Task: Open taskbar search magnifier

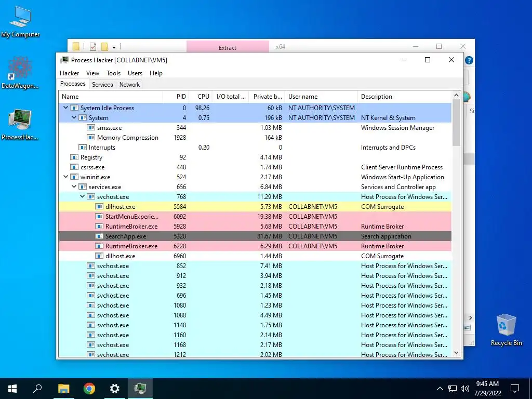Action: 37,389
